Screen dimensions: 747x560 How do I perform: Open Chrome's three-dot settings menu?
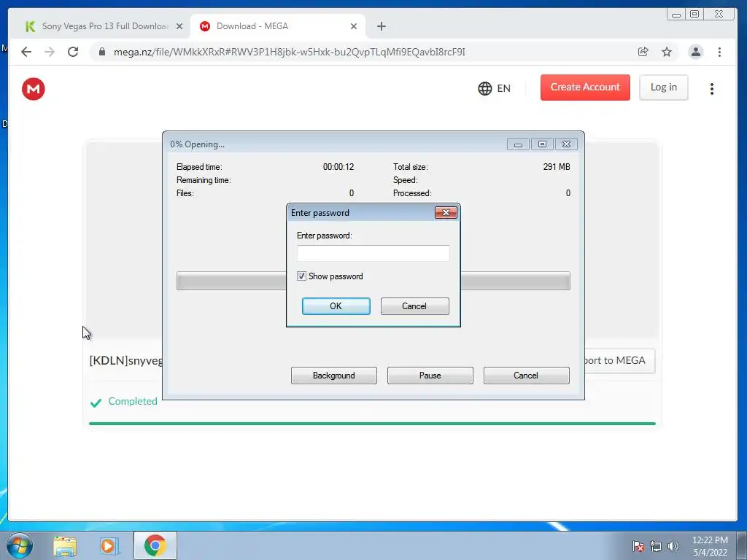coord(719,52)
